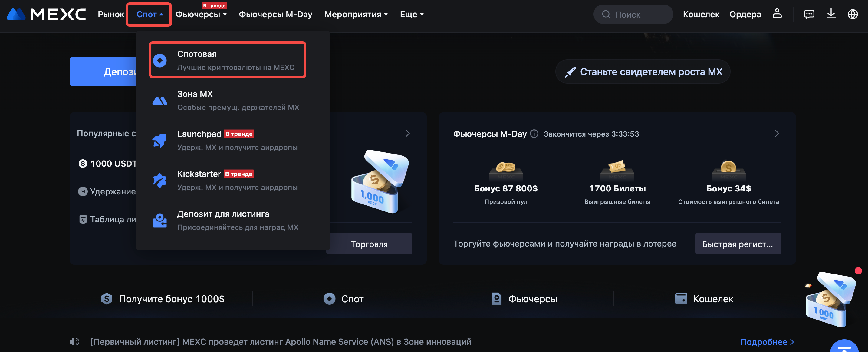This screenshot has height=352, width=868.
Task: Click the Удержание M coin icon
Action: pos(83,191)
